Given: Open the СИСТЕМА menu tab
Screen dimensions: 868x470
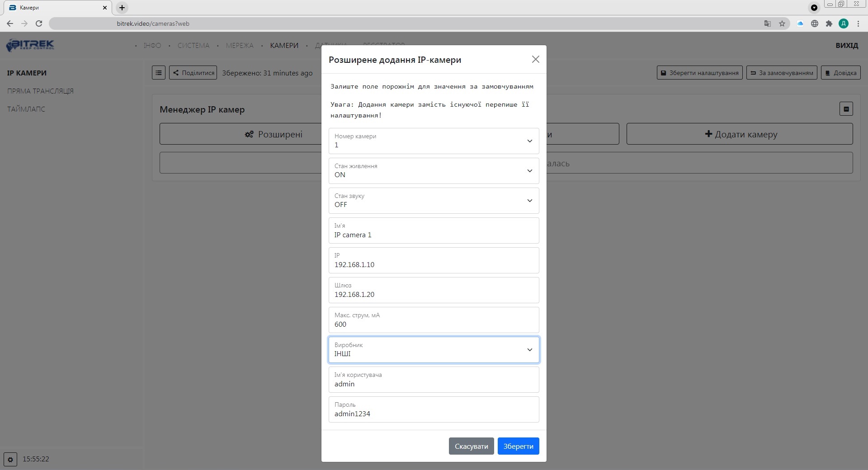Looking at the screenshot, I should point(193,46).
